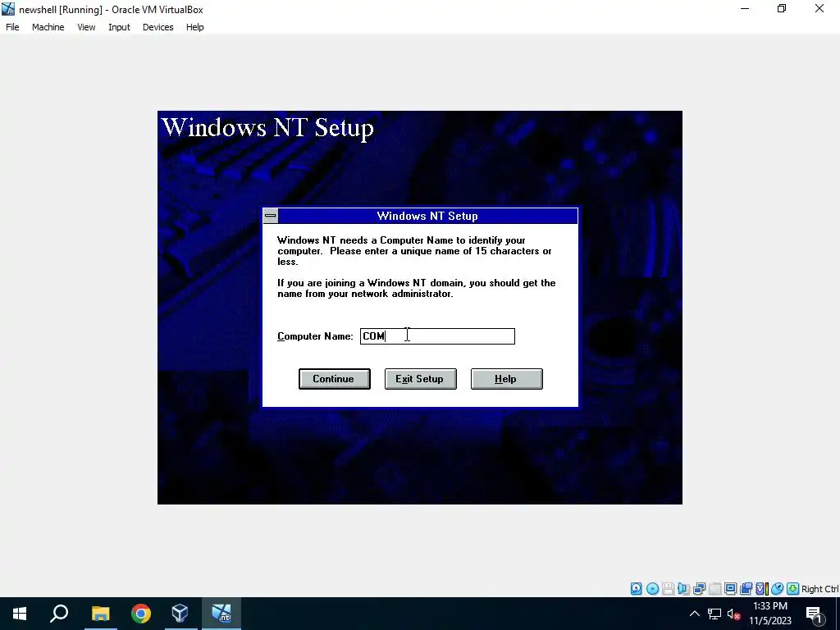
Task: Click the Right Ctrl host key label
Action: (820, 589)
